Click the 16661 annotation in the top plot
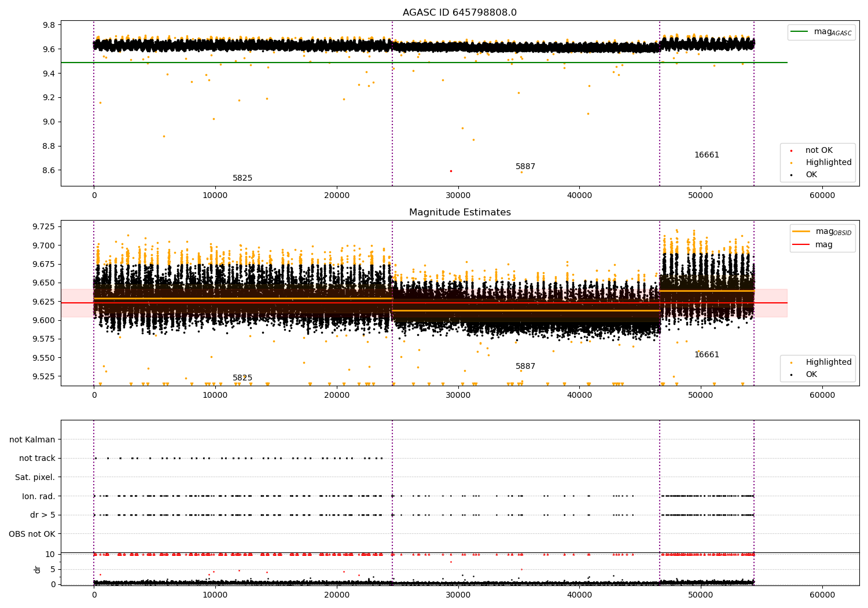868x608 pixels. pos(707,155)
